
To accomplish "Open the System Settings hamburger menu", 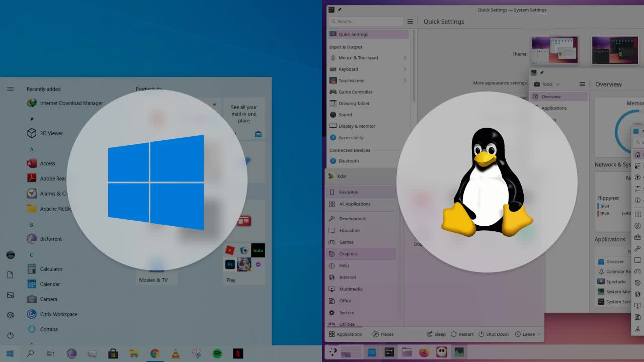I will [410, 22].
